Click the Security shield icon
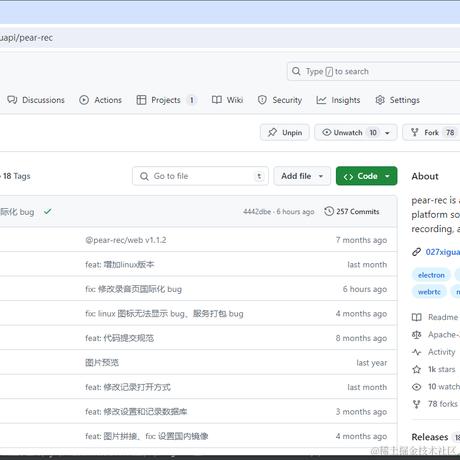460x460 pixels. pyautogui.click(x=262, y=100)
